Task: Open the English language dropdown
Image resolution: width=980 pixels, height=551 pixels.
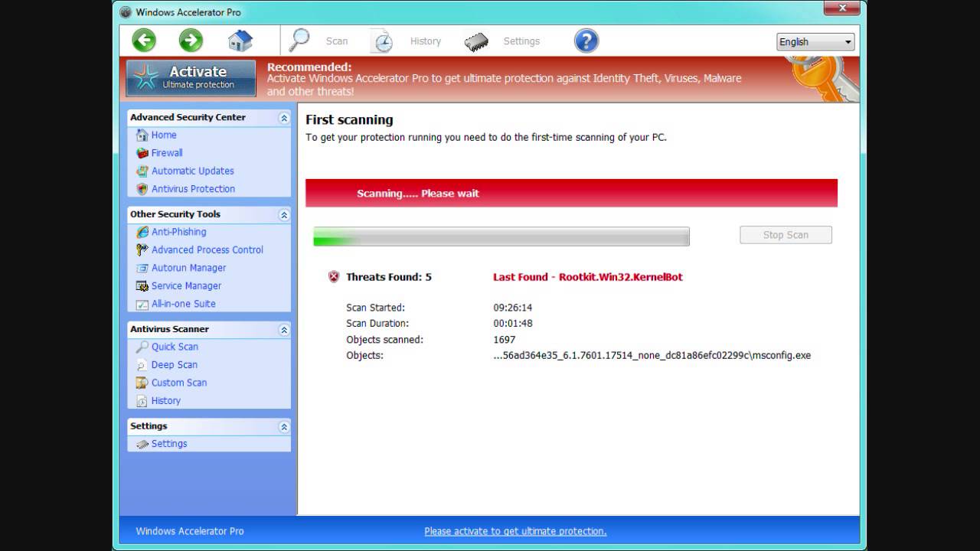Action: (815, 42)
